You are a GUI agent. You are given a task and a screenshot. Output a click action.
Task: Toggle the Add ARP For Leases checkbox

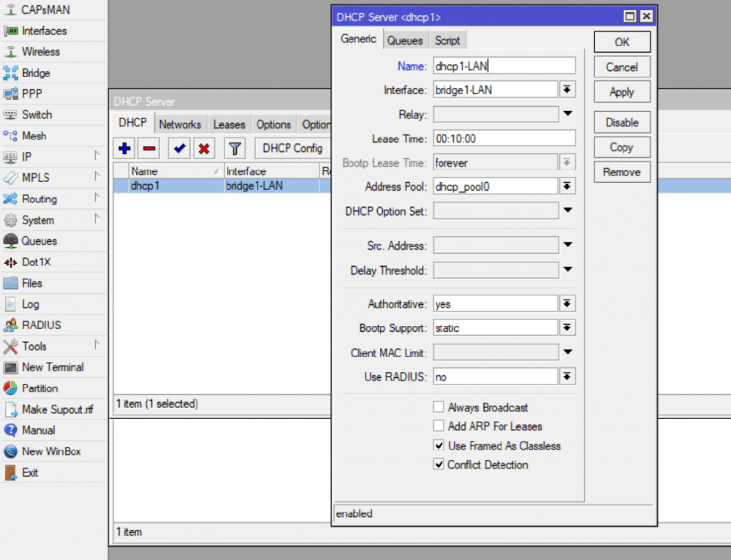[x=438, y=425]
